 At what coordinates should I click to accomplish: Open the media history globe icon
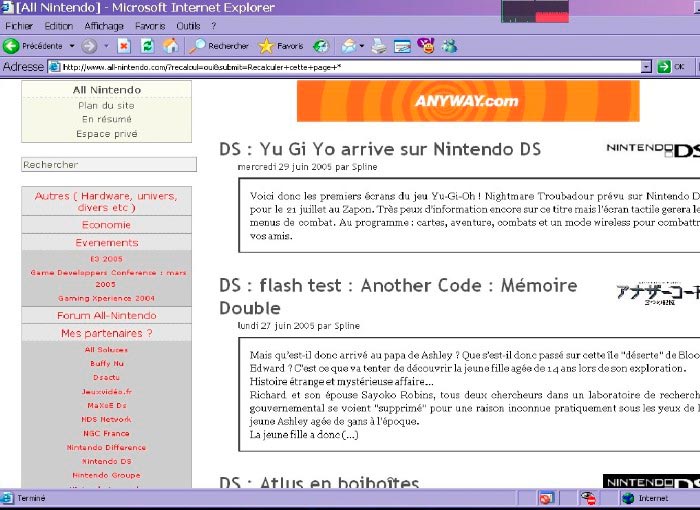pyautogui.click(x=321, y=46)
